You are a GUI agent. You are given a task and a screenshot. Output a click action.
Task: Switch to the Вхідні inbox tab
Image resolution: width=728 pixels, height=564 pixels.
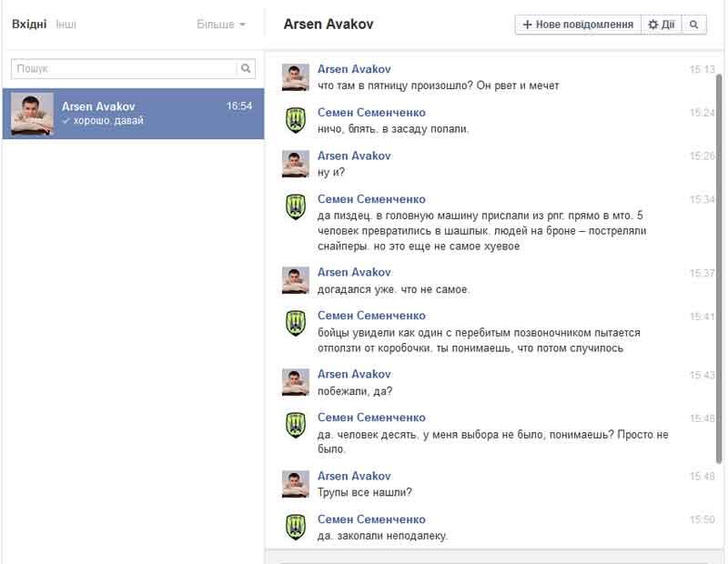29,25
